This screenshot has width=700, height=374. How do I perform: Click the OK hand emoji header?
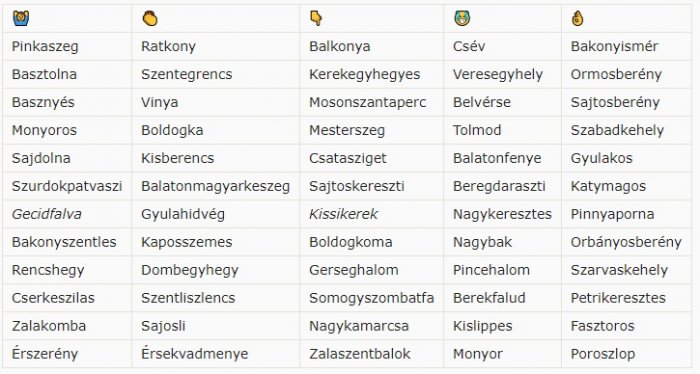[x=577, y=19]
